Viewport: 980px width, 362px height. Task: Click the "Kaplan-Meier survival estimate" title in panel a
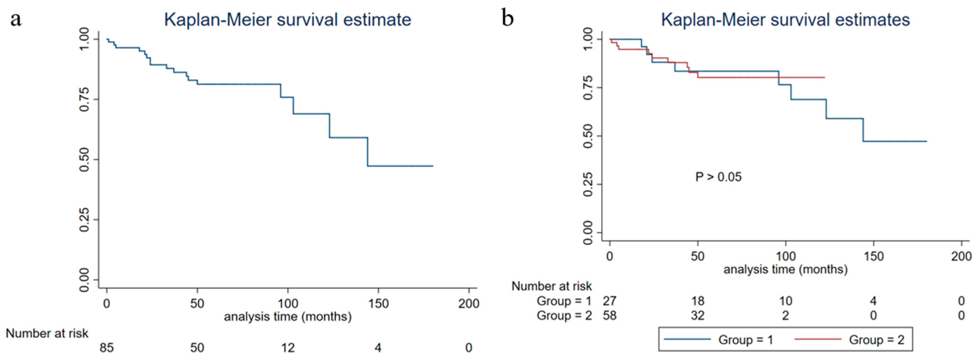288,20
